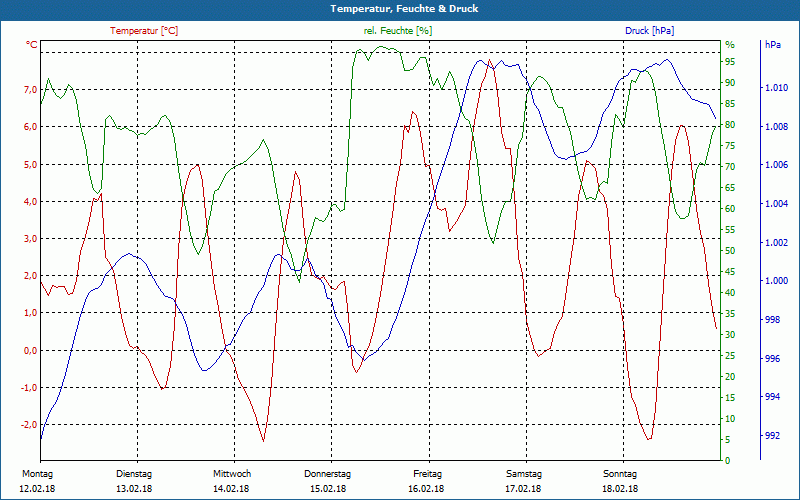Click the 'Dienstag' day label

(134, 473)
